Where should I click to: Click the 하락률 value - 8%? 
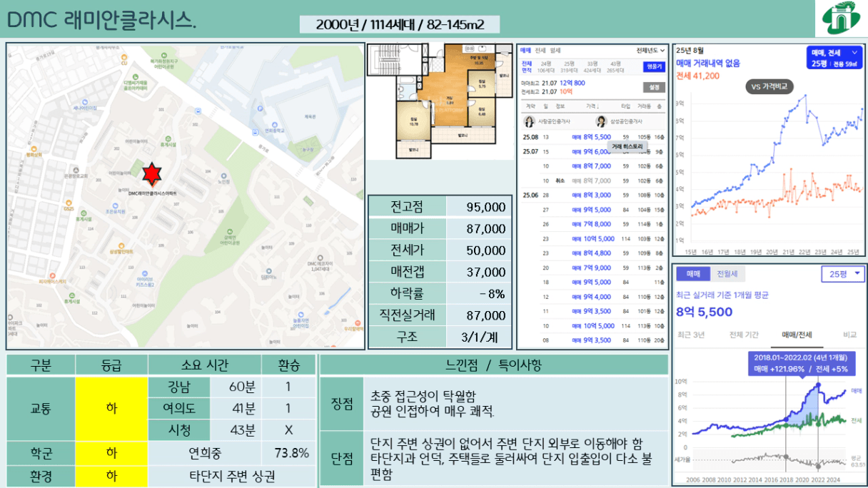coord(479,294)
